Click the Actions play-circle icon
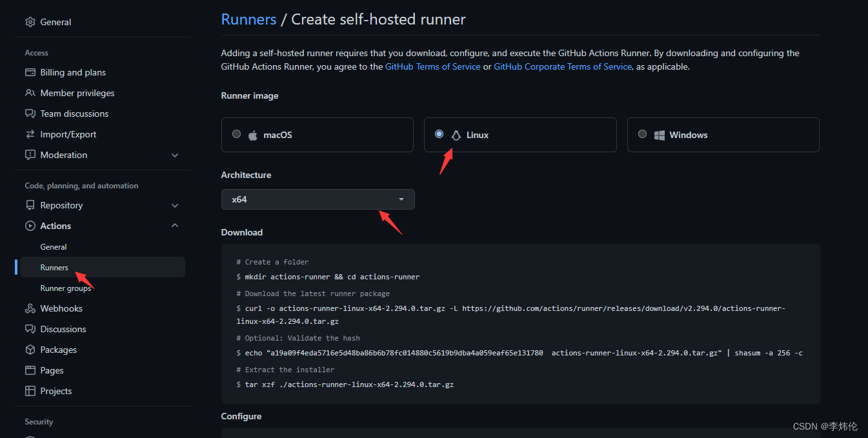 point(30,226)
